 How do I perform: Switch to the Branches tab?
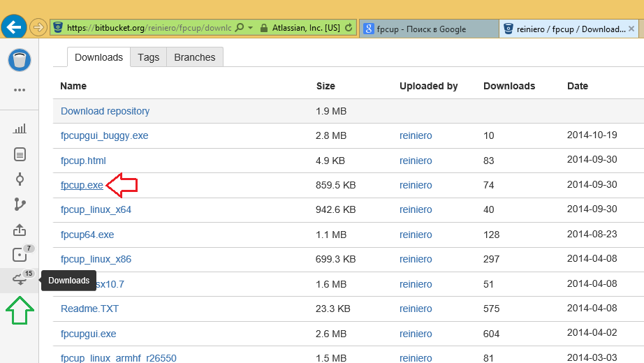195,57
